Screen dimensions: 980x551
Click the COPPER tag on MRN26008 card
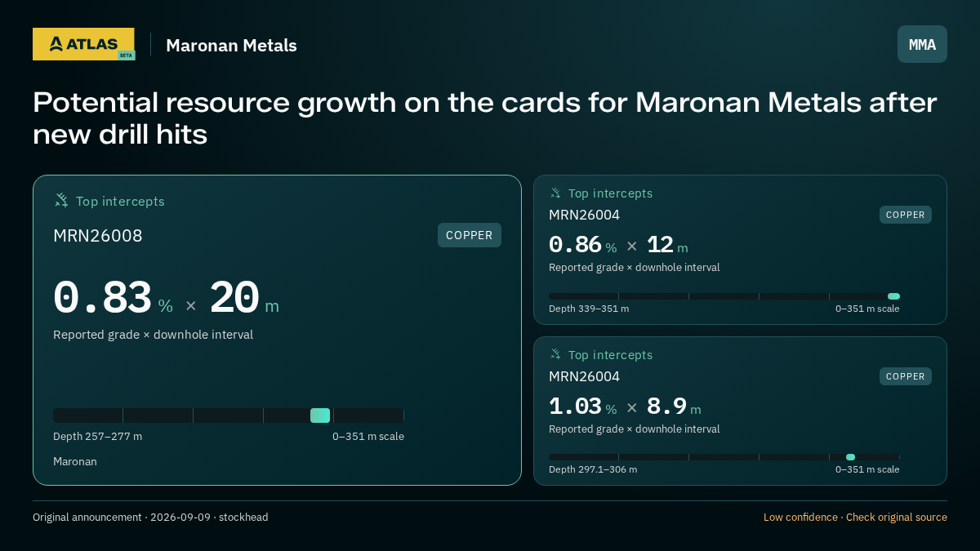(470, 235)
